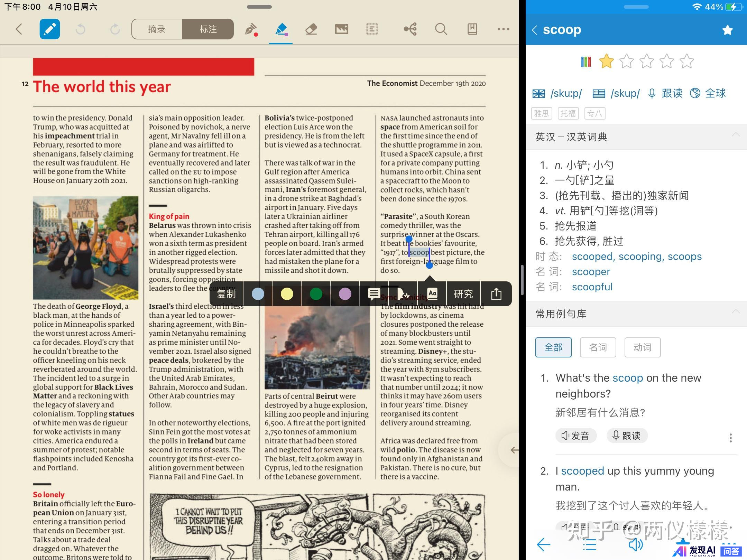The width and height of the screenshot is (747, 560).
Task: Tap the split-view divider handle
Action: 522,280
